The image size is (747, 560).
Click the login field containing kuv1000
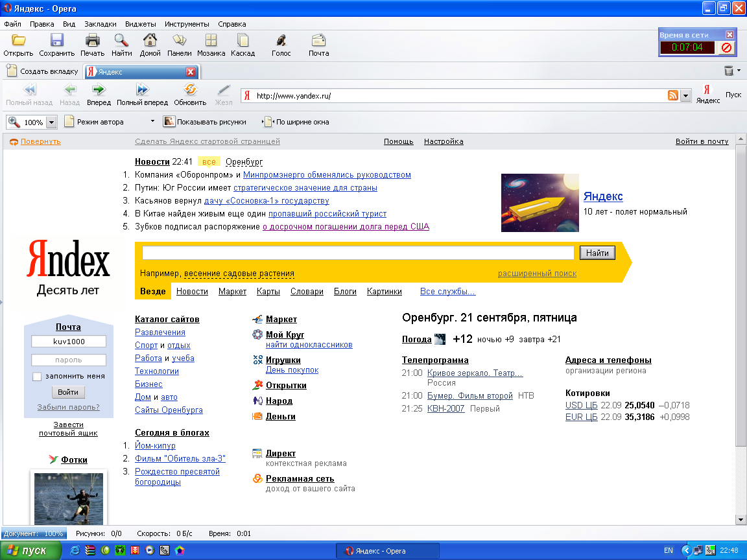pos(69,342)
